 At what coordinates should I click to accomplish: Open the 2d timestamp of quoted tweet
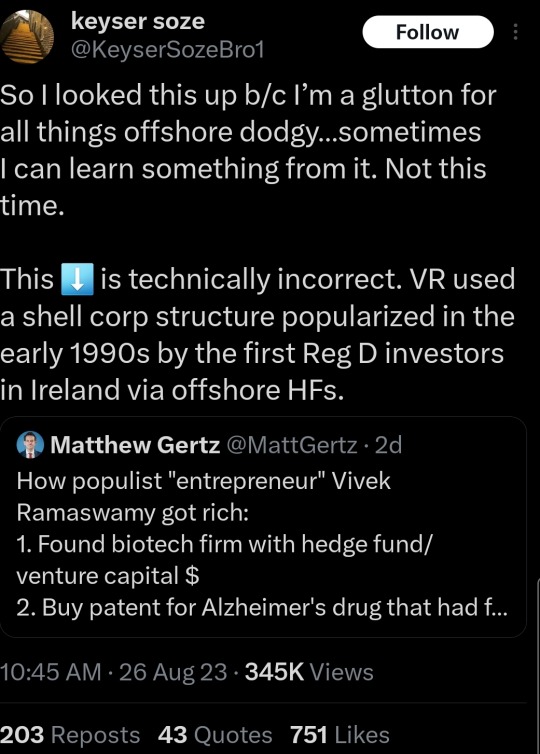tap(388, 445)
